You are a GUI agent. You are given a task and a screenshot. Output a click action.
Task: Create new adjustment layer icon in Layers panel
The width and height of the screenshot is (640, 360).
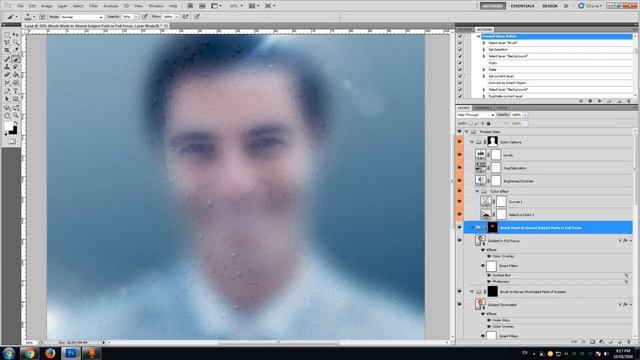602,342
